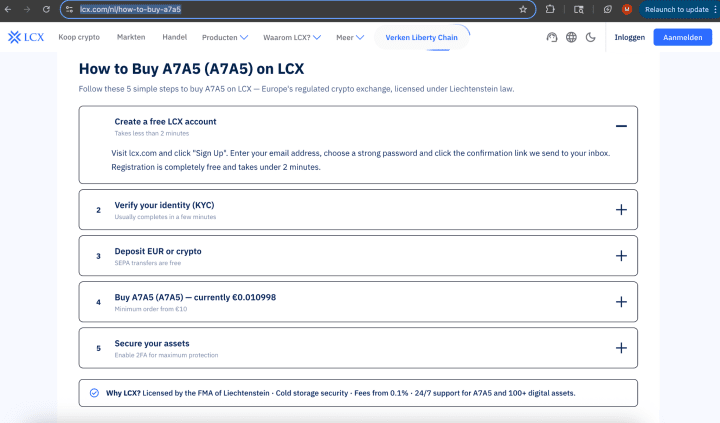This screenshot has height=423, width=720.
Task: Click the checkmark icon beside Why LCX
Action: click(x=94, y=393)
